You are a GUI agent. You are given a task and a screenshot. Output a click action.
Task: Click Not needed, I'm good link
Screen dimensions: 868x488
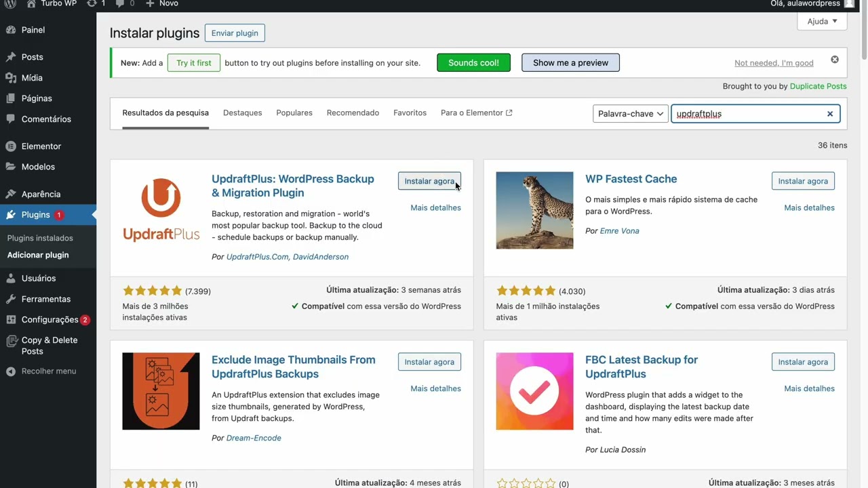[774, 63]
